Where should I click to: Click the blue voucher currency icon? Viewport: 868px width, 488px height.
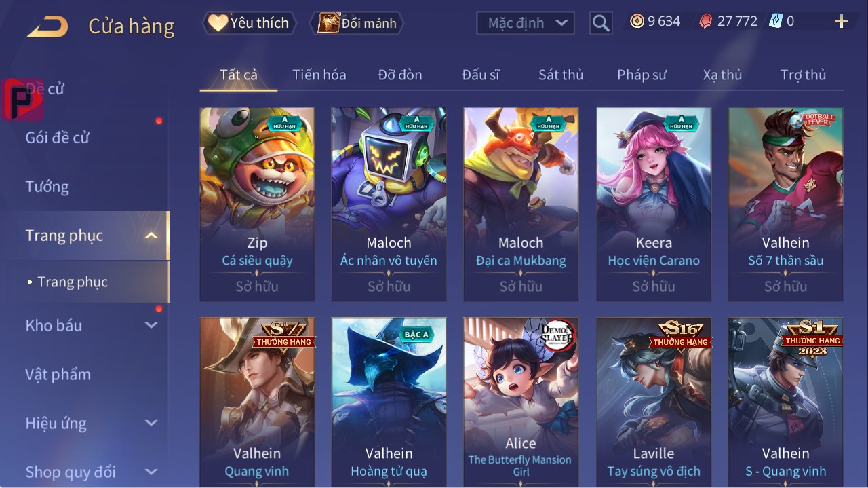[x=776, y=21]
